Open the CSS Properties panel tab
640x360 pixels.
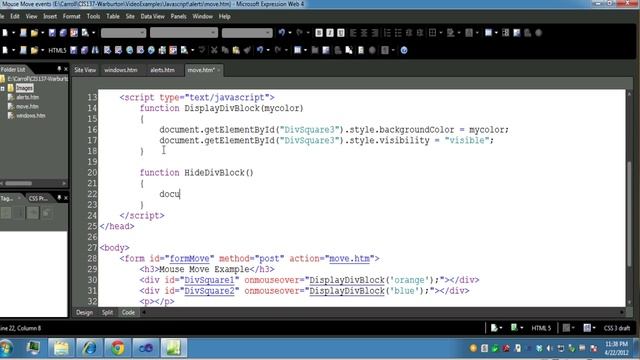coord(38,198)
